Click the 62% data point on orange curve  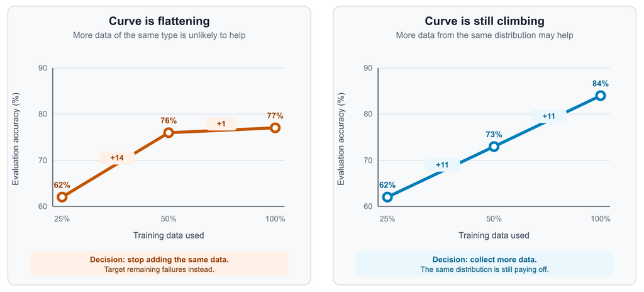click(62, 197)
